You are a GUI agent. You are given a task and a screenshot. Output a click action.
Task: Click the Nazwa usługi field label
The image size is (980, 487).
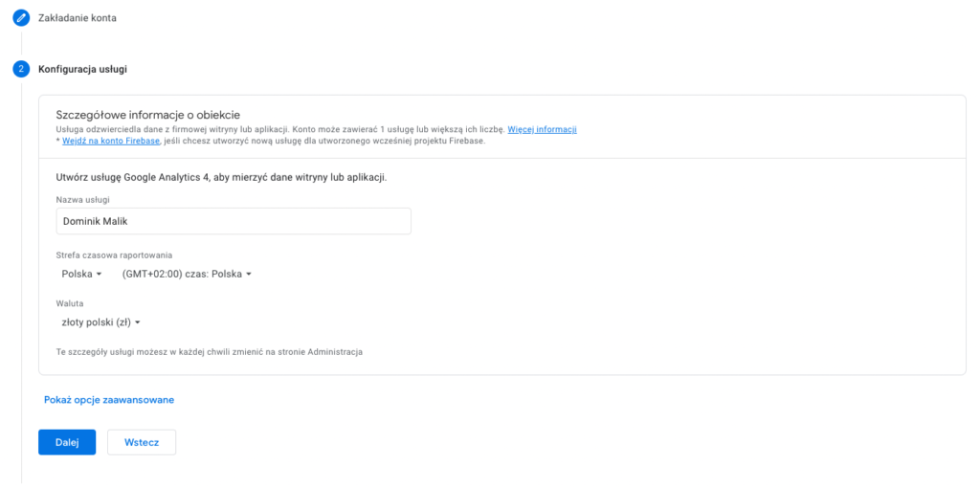(82, 199)
